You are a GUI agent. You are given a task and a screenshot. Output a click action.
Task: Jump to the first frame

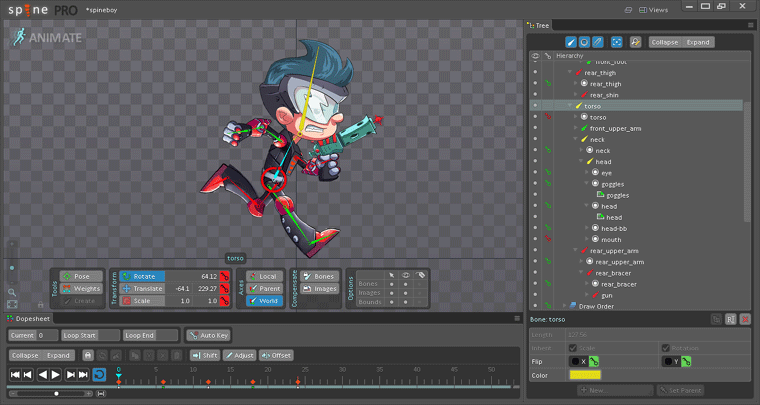point(15,374)
